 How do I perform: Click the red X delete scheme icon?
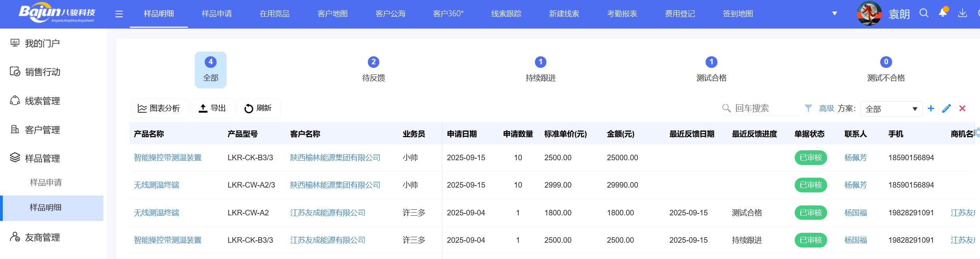click(x=962, y=109)
